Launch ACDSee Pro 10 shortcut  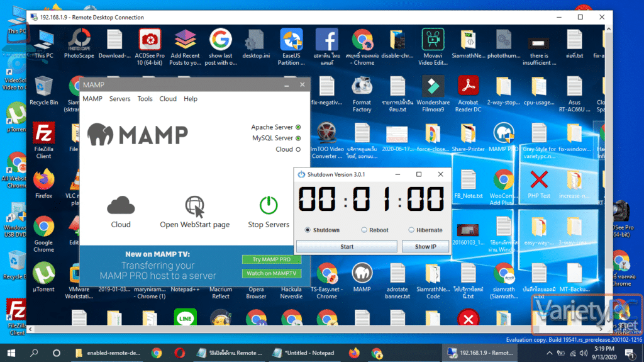pyautogui.click(x=150, y=47)
